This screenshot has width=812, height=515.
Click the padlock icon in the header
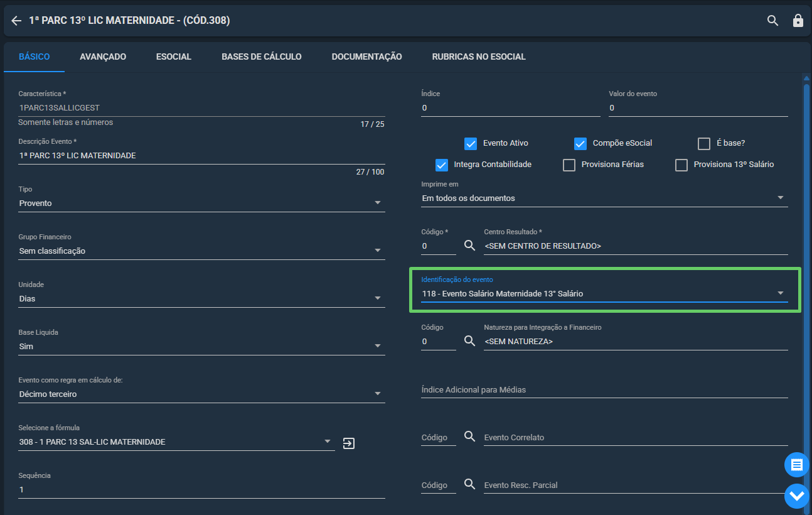(798, 21)
